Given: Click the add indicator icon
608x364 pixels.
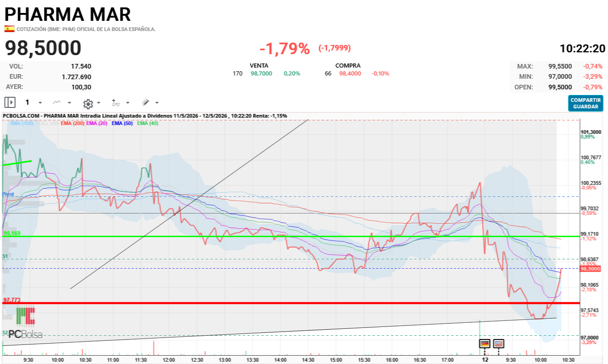Looking at the screenshot, I should tap(116, 102).
